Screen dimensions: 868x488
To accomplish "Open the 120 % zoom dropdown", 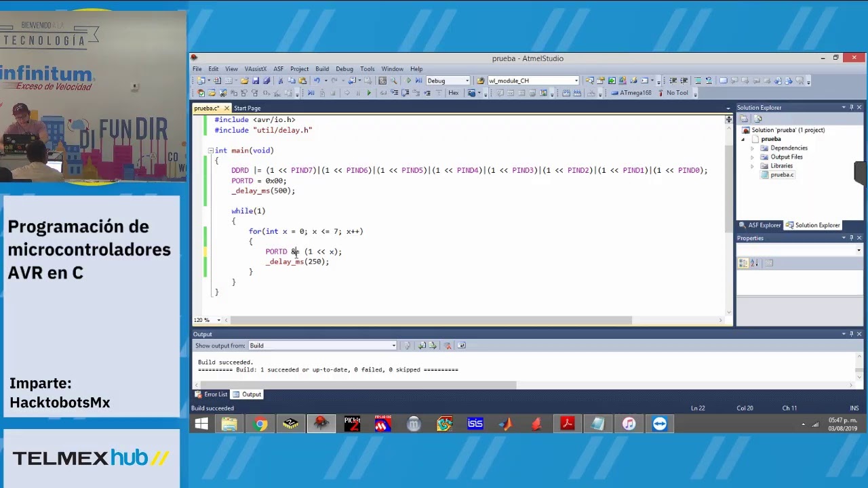I will [x=218, y=320].
